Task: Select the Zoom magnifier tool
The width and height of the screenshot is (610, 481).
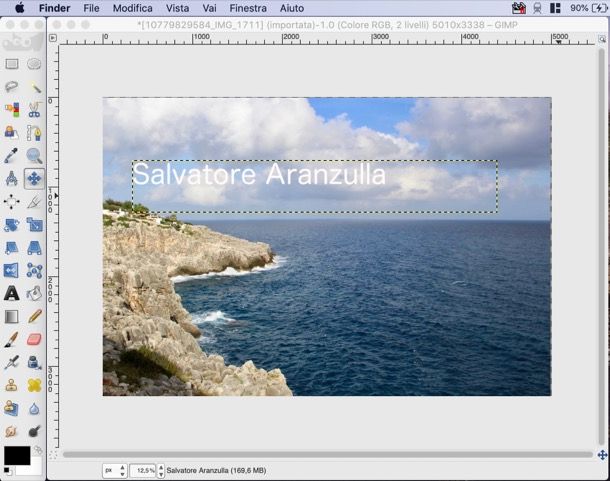Action: click(x=34, y=155)
